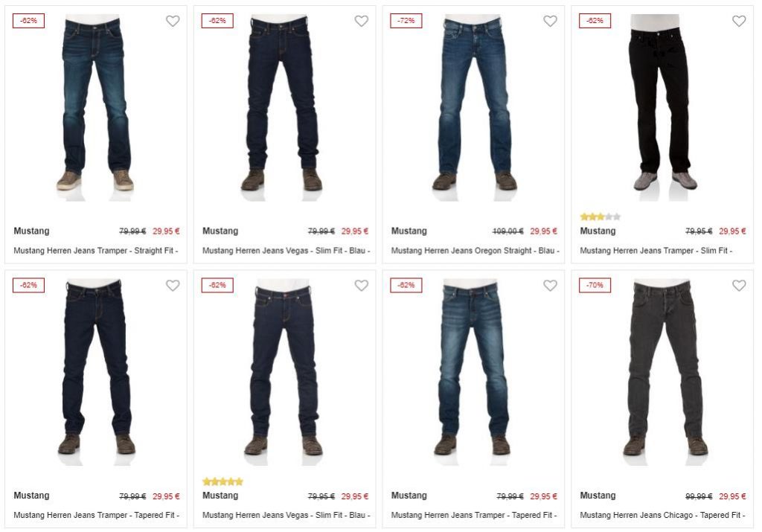Open the Oregon Straight jeans product image
This screenshot has width=762, height=532.
(473, 107)
